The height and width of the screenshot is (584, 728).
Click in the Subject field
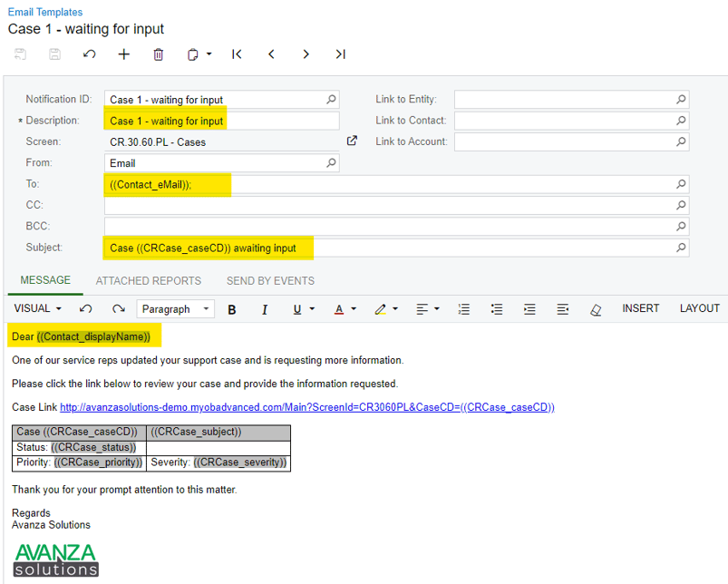click(x=397, y=248)
